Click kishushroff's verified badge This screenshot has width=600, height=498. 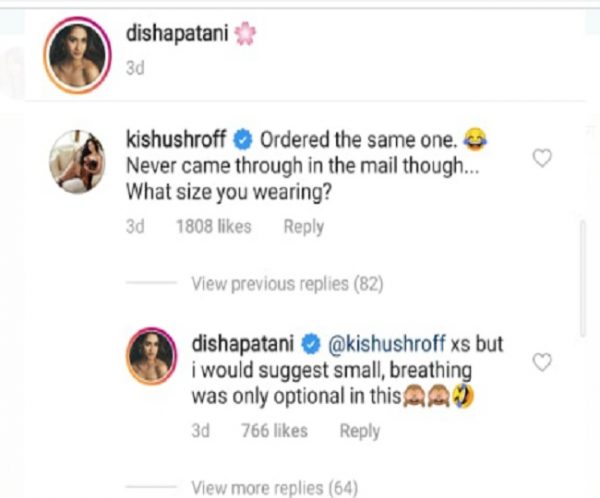(243, 140)
